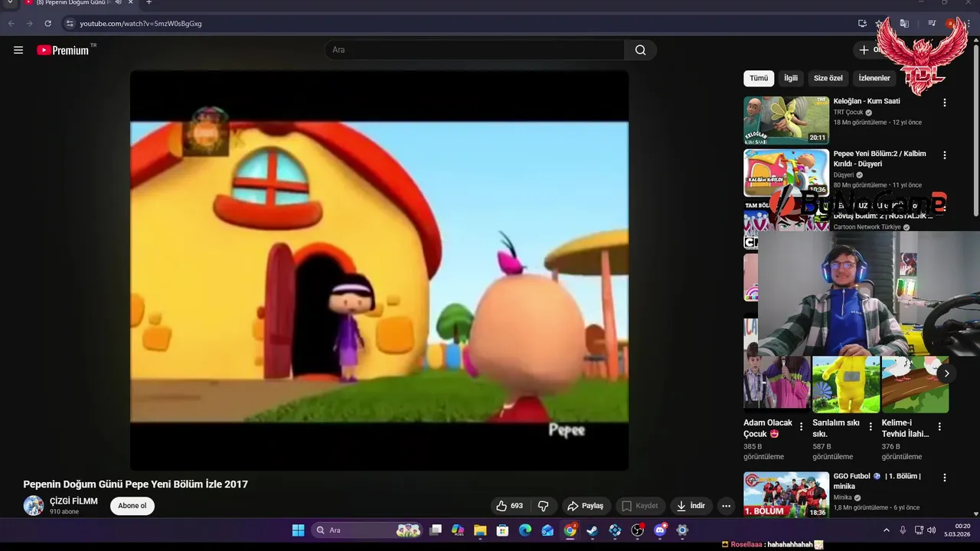Image resolution: width=980 pixels, height=551 pixels.
Task: Open options for Keloğlan - Kum Saati
Action: (x=944, y=103)
